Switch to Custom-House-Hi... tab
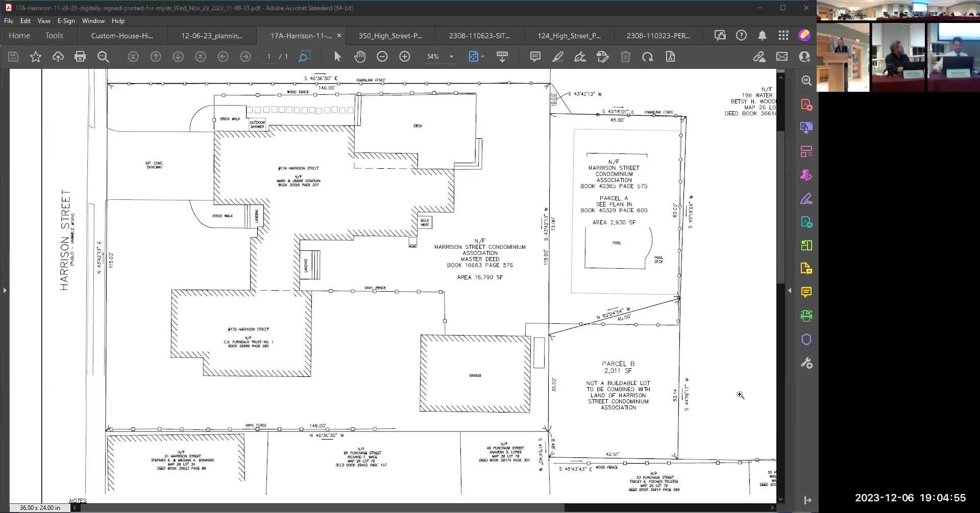980x513 pixels. tap(122, 36)
